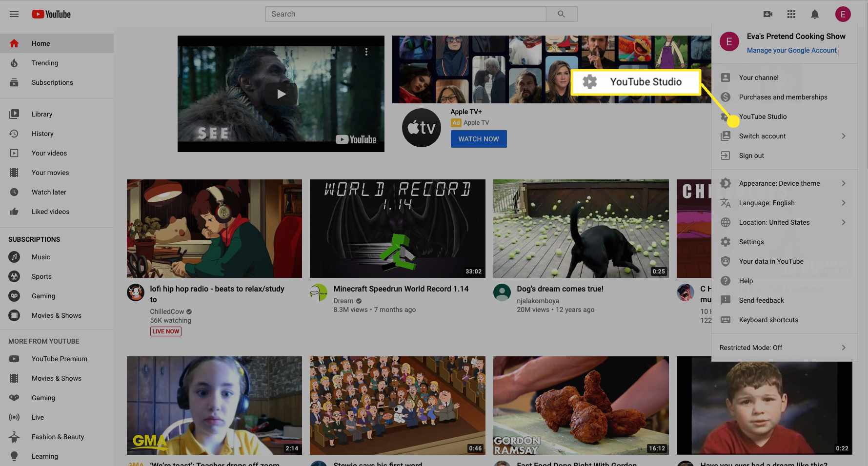868x466 pixels.
Task: Click ChilledCow channel avatar
Action: pyautogui.click(x=136, y=292)
